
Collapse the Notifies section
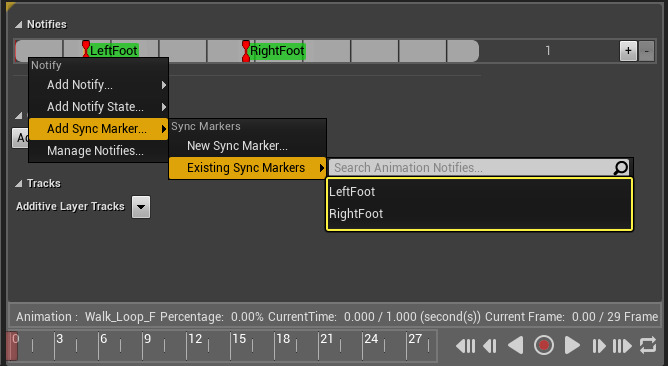point(18,25)
